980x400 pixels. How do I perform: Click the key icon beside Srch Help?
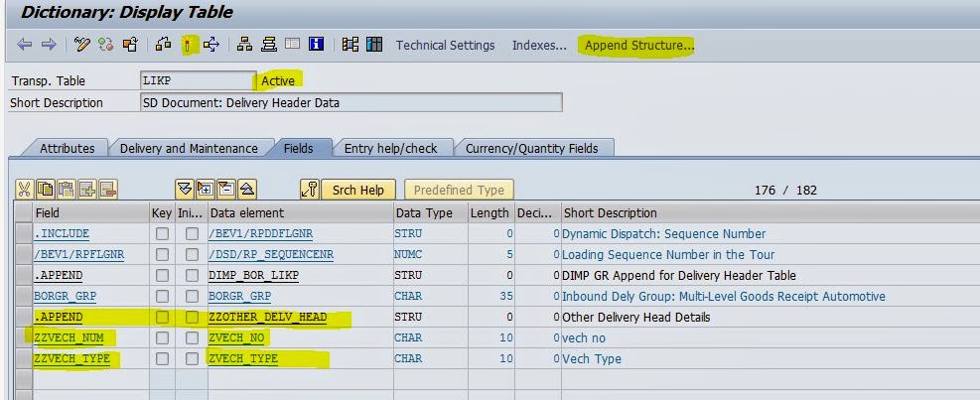(x=310, y=190)
